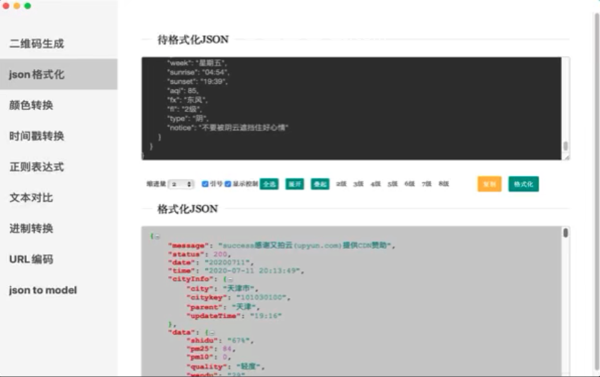Click the green 叠起 collapse button
600x377 pixels.
pyautogui.click(x=320, y=184)
